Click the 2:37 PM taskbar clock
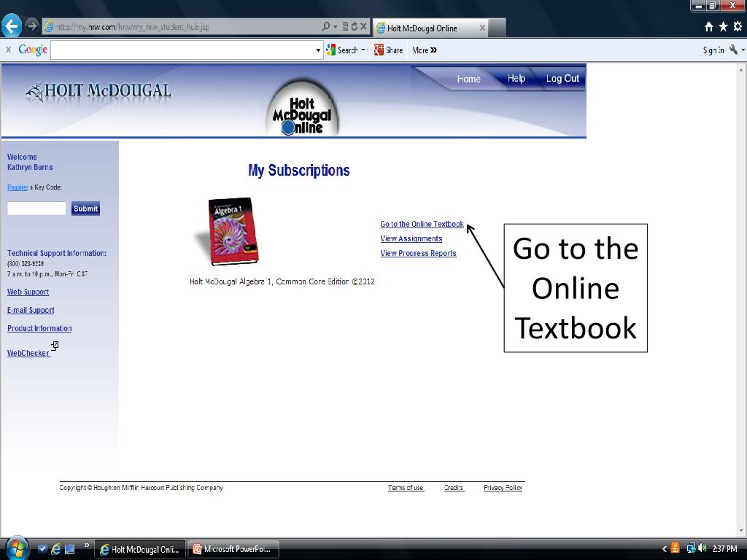 [724, 549]
